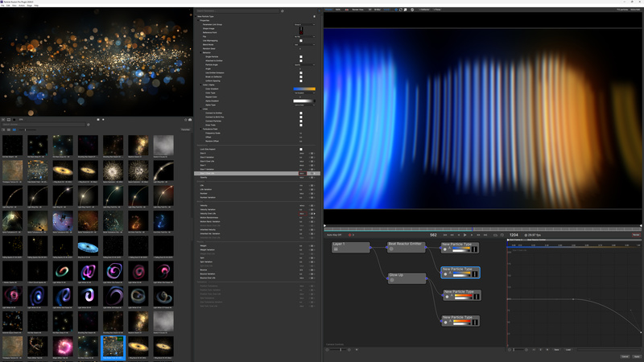This screenshot has height=362, width=644.
Task: Click emitter icon on Glow Up node
Action: click(x=392, y=280)
